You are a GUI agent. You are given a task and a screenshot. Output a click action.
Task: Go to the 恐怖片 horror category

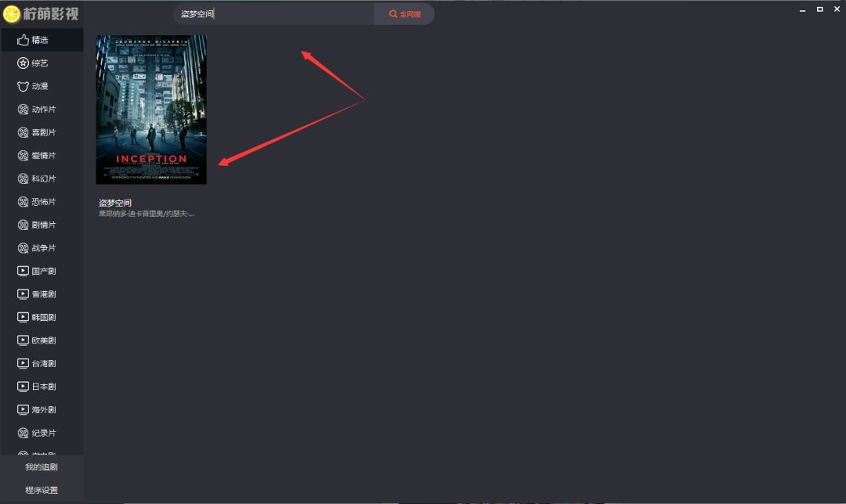(43, 202)
